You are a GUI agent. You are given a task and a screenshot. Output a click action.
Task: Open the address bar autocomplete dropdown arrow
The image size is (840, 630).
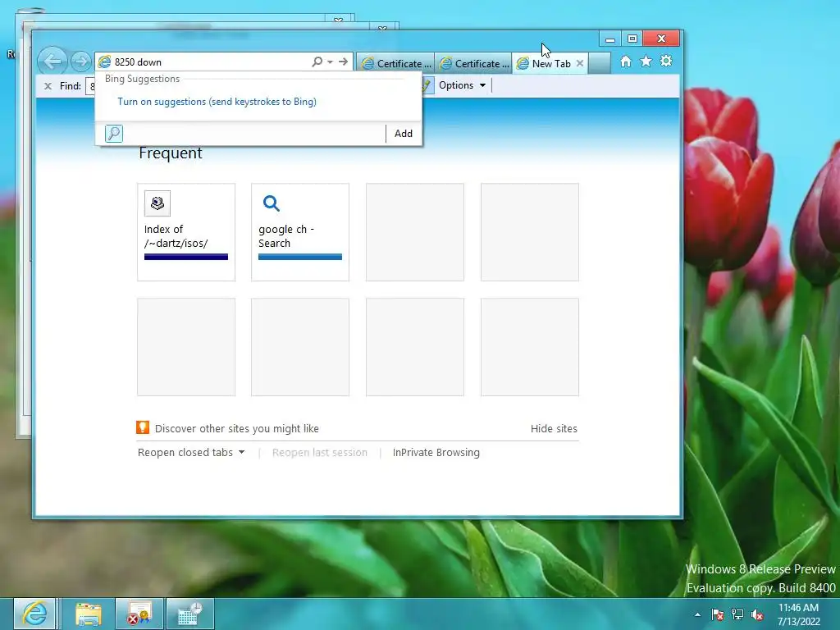pos(331,62)
